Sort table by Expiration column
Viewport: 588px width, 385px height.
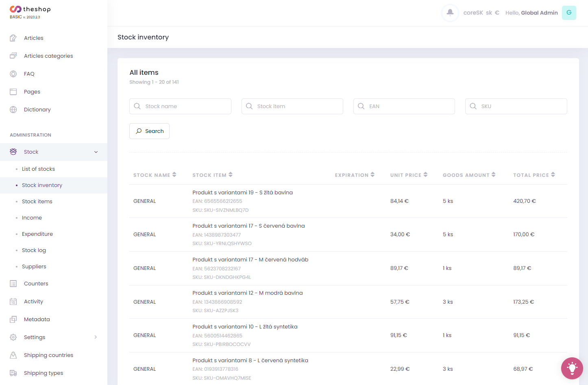[x=372, y=175]
